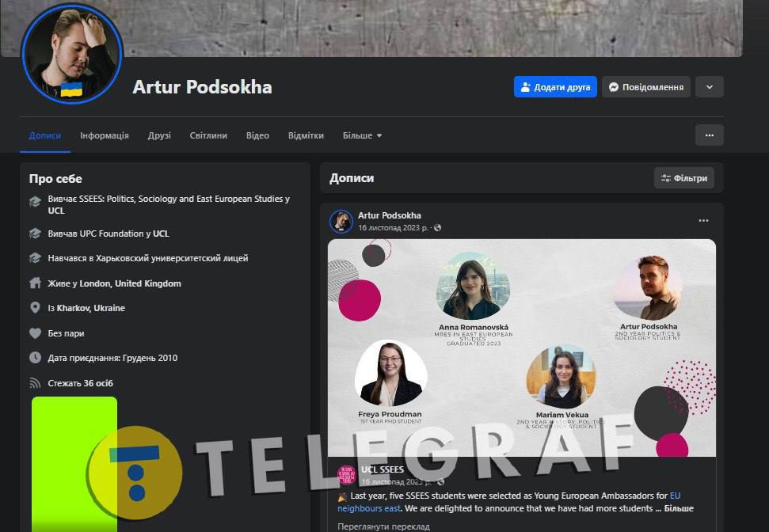
Task: Select the Світлини tab
Action: pos(208,135)
